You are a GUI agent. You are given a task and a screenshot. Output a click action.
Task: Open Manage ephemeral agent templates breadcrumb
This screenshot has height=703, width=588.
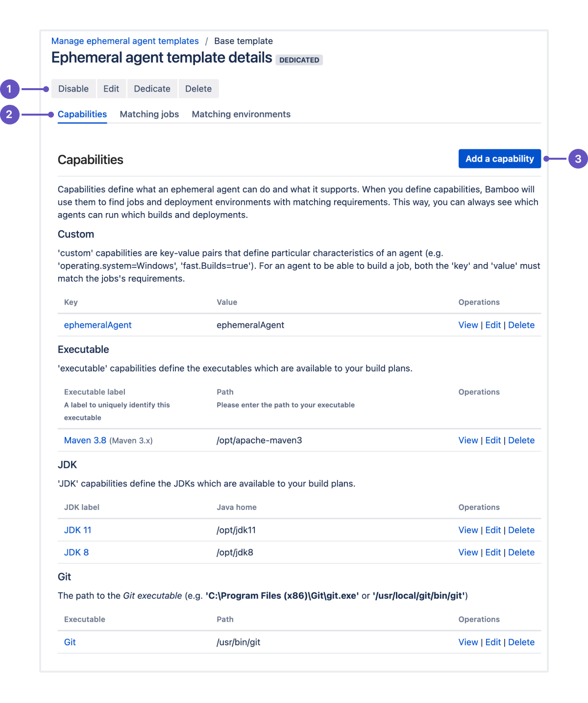coord(125,41)
